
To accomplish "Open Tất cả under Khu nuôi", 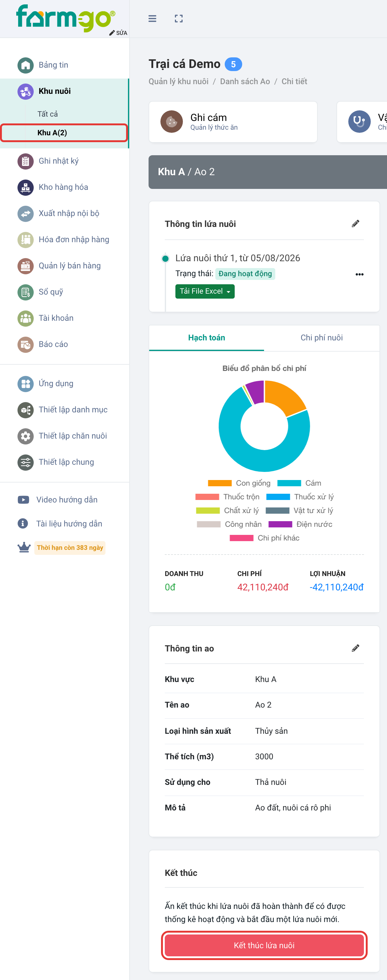I will point(48,114).
